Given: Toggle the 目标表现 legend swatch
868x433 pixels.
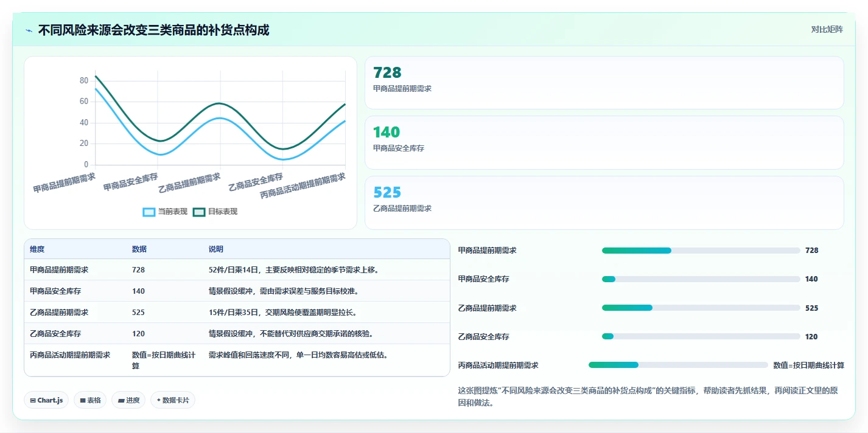Looking at the screenshot, I should [199, 212].
